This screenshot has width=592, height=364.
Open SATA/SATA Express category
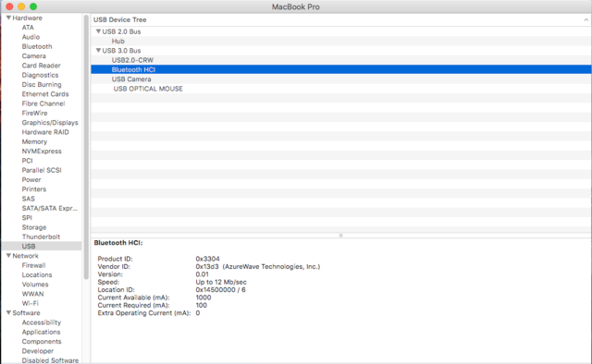pyautogui.click(x=49, y=208)
